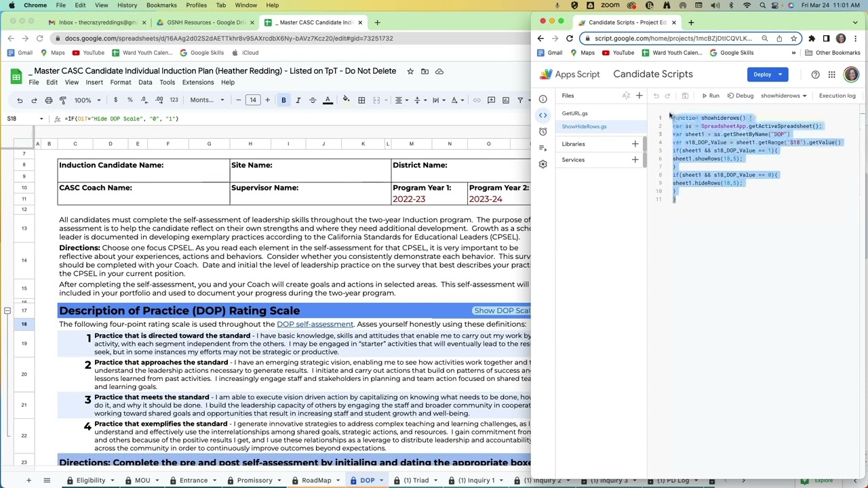Open Apps Script Project Settings gear icon

(x=542, y=164)
